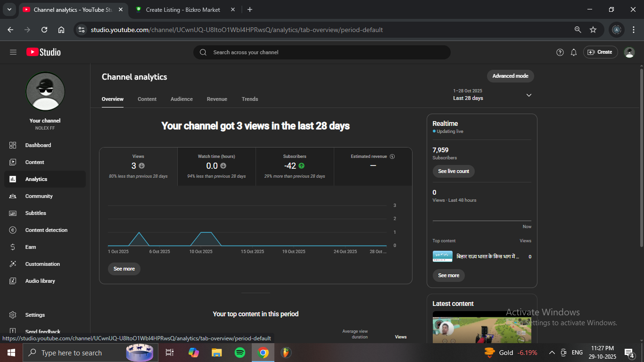Open the notifications bell

[x=574, y=52]
